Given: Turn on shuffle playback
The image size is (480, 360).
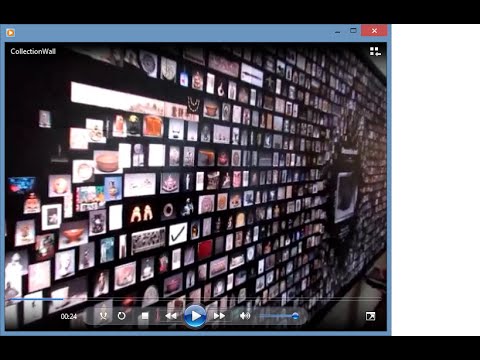Looking at the screenshot, I should click(x=103, y=315).
